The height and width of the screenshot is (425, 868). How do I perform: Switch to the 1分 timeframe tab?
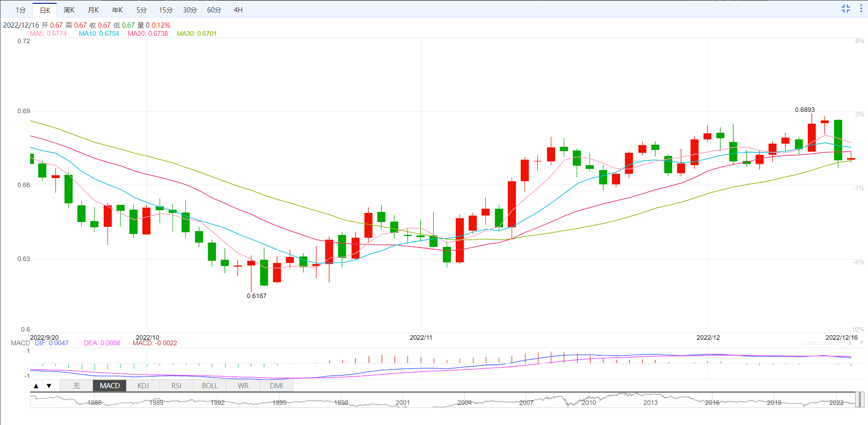coord(21,10)
